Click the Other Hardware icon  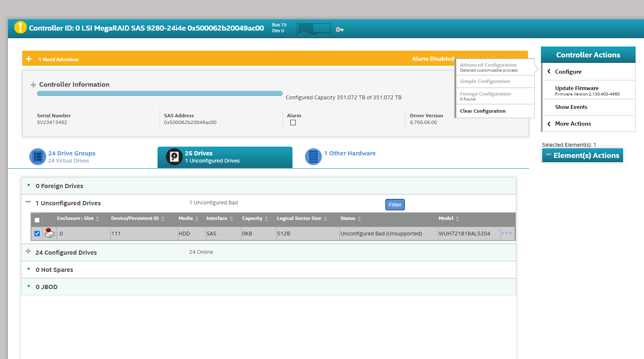pos(313,157)
